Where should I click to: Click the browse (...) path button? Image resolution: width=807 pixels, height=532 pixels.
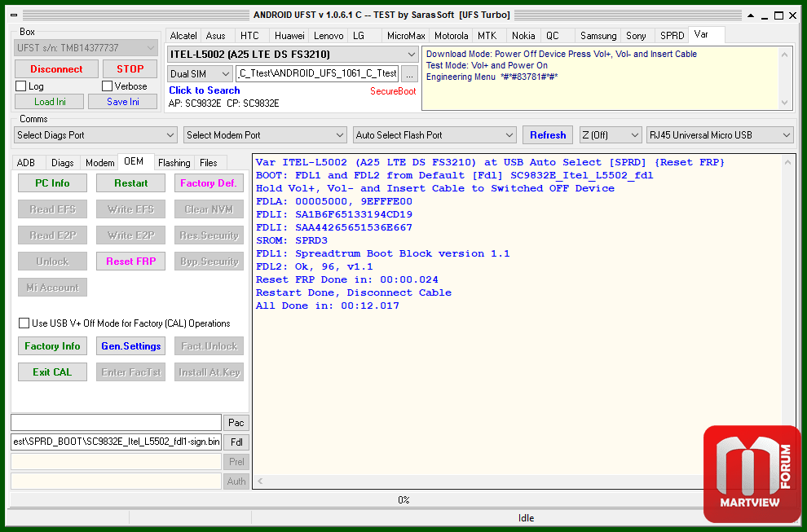tap(409, 74)
